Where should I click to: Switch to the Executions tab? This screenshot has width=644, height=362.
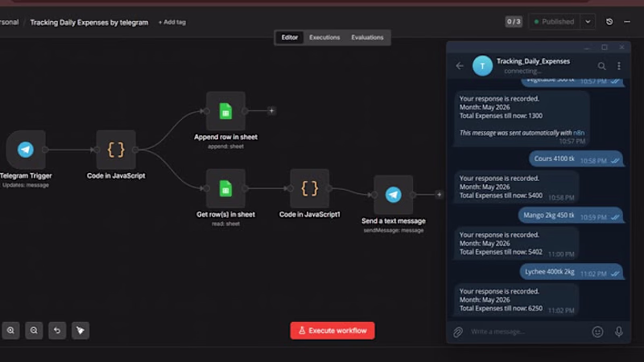(324, 37)
